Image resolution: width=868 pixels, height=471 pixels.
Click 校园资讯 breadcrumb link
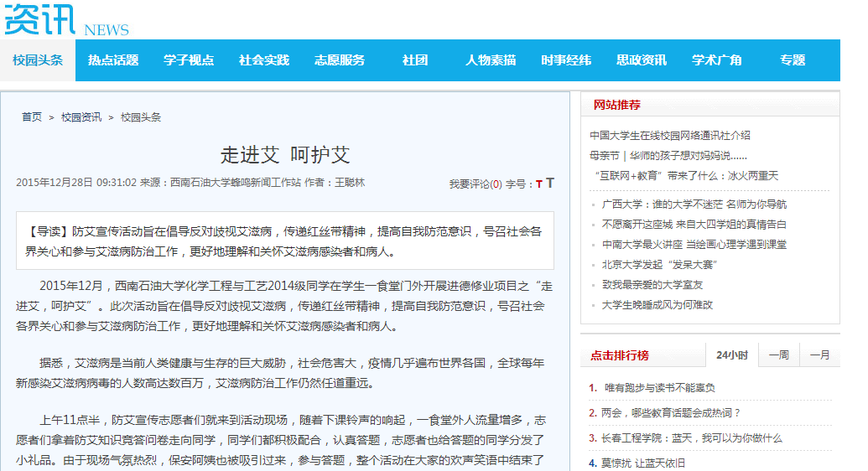81,117
